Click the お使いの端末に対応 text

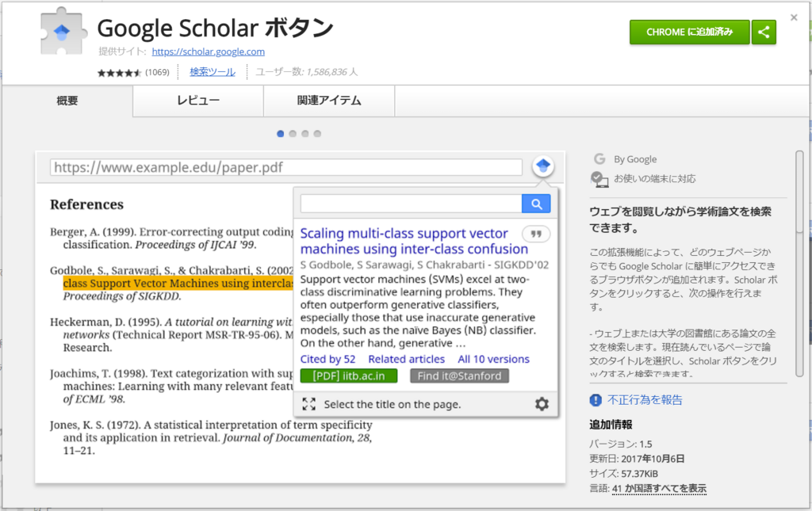coord(655,179)
